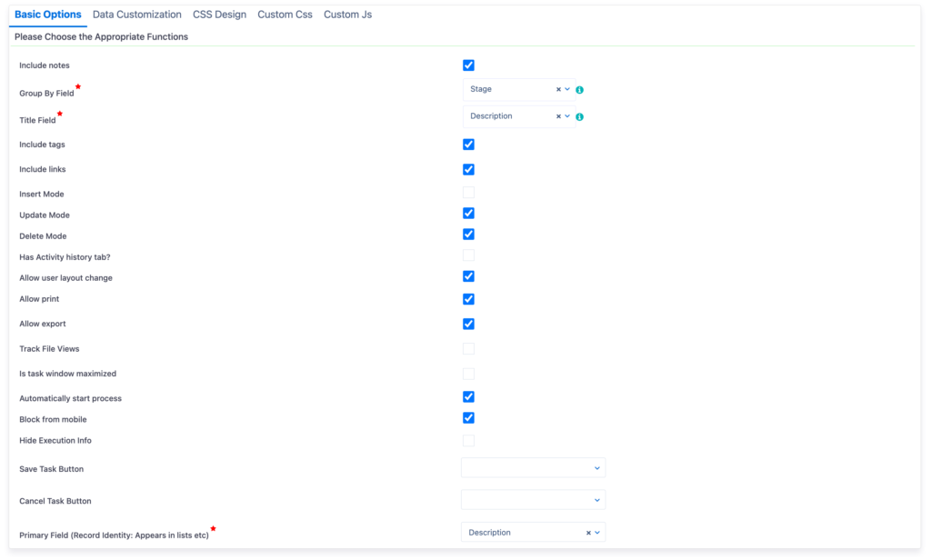Disable the Include notes option
Image resolution: width=931 pixels, height=560 pixels.
point(468,65)
